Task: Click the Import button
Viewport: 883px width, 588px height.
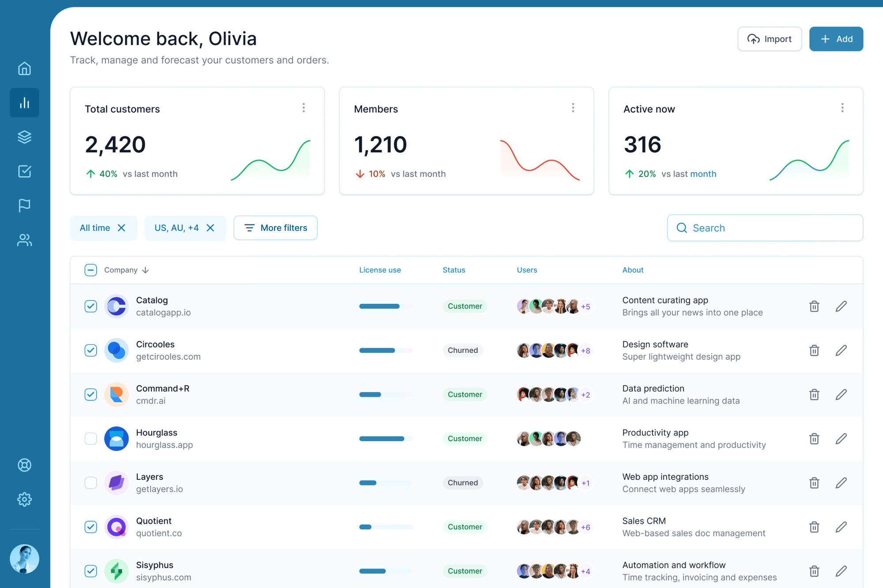Action: tap(770, 39)
